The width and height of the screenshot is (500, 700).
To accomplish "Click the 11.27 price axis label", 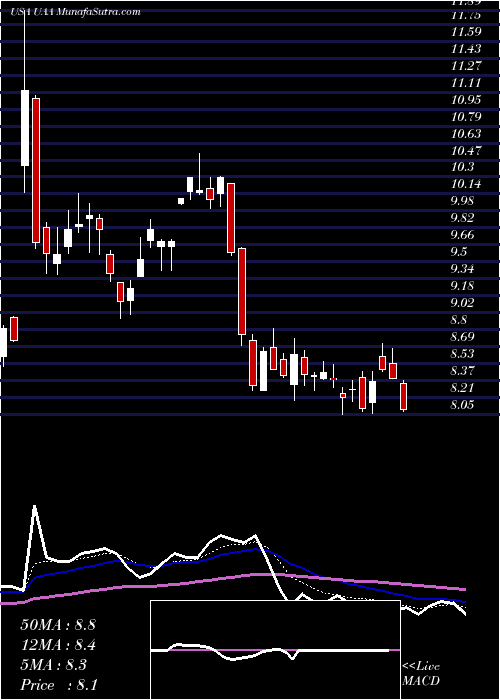I will (466, 66).
